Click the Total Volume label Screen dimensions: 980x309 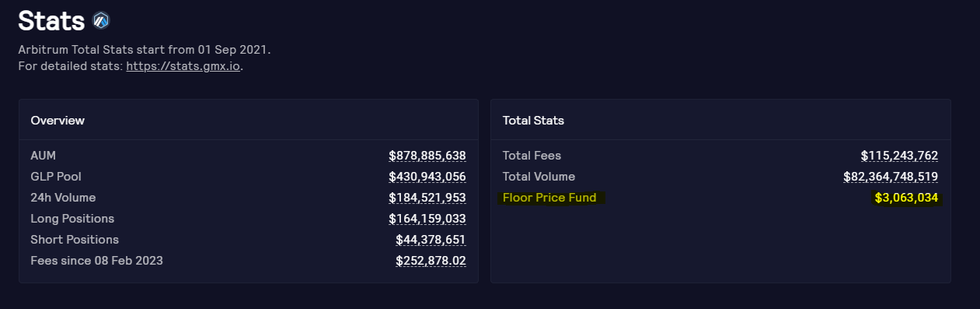(x=539, y=177)
